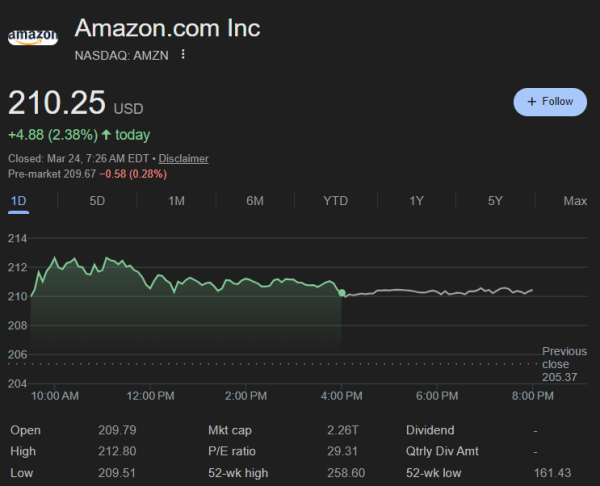Select the YTD time range
The image size is (600, 486).
pyautogui.click(x=335, y=201)
